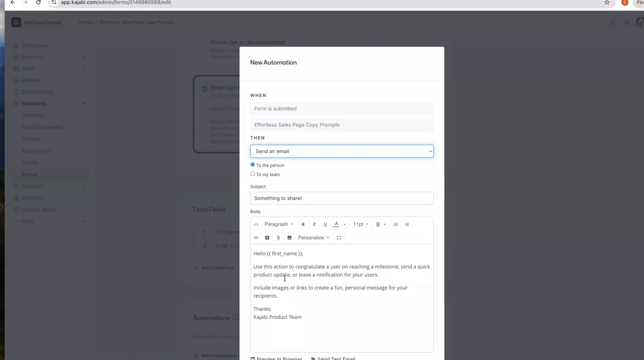Go to Automations in the sidebar
Image resolution: width=644 pixels, height=360 pixels.
(x=37, y=151)
